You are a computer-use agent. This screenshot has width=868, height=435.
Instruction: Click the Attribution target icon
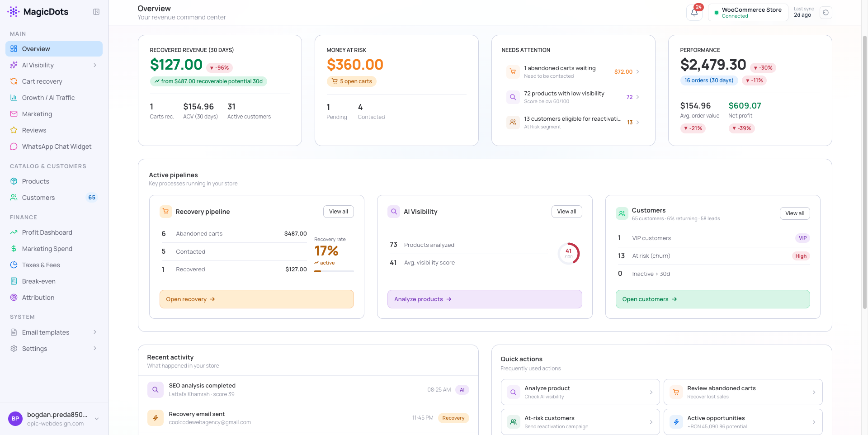(14, 298)
